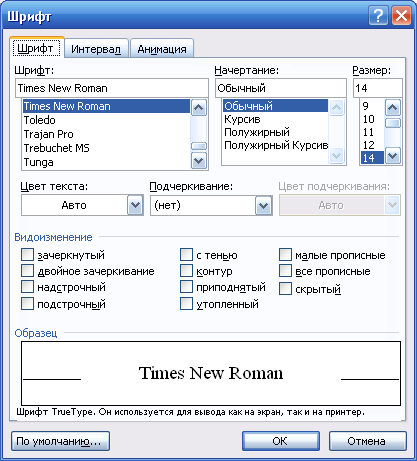Click size list scroll down arrow

393,156
